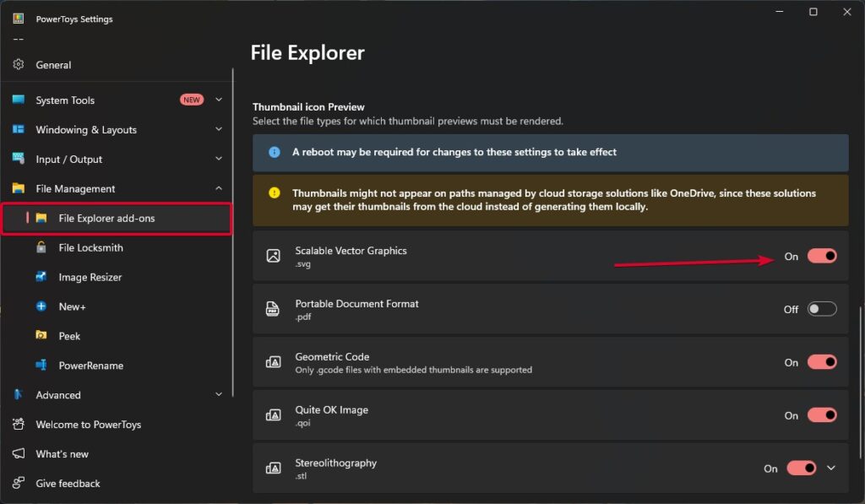Minimize the PowerToys Settings window
865x504 pixels.
tap(780, 12)
